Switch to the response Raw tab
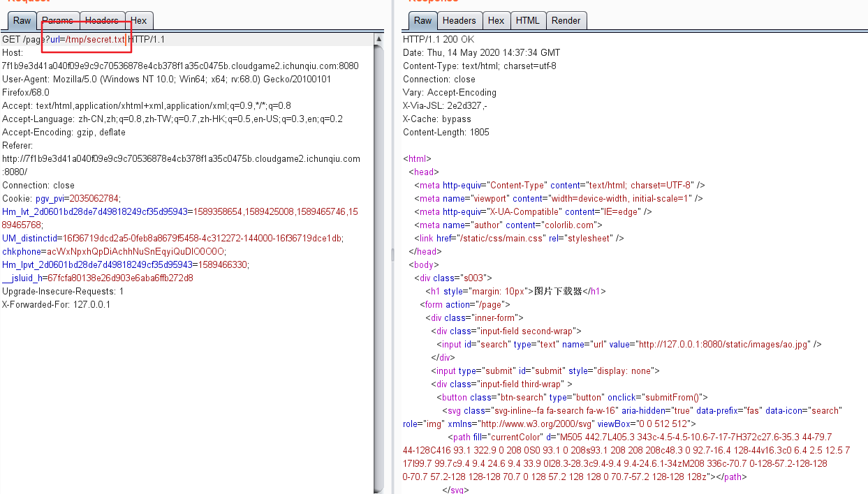Image resolution: width=868 pixels, height=494 pixels. pyautogui.click(x=422, y=21)
